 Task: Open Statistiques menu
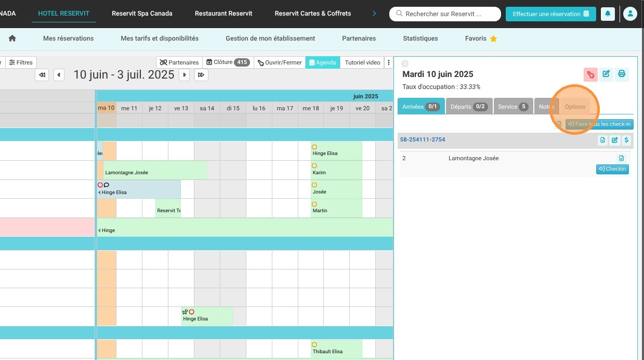420,38
